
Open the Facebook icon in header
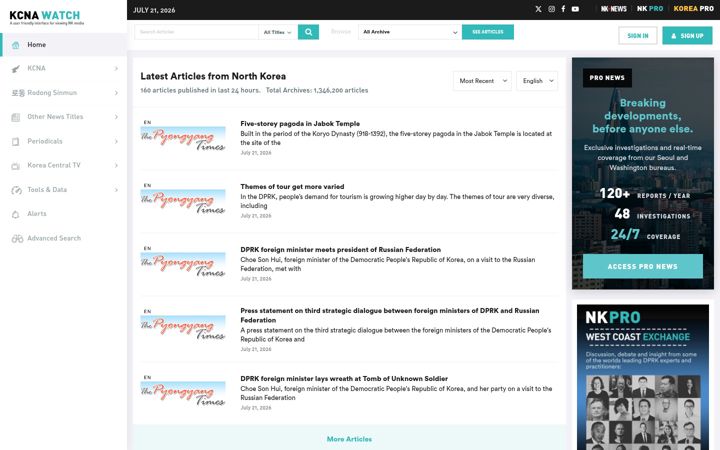pos(563,9)
